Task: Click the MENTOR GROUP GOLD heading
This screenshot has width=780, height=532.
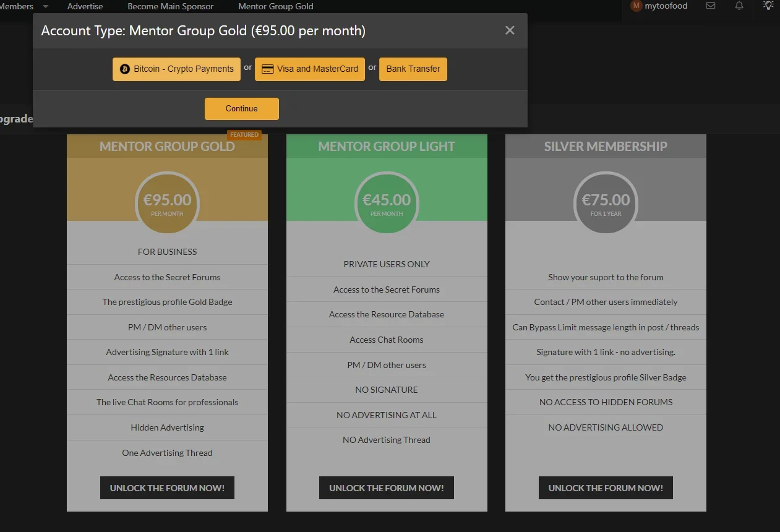Action: [x=167, y=147]
